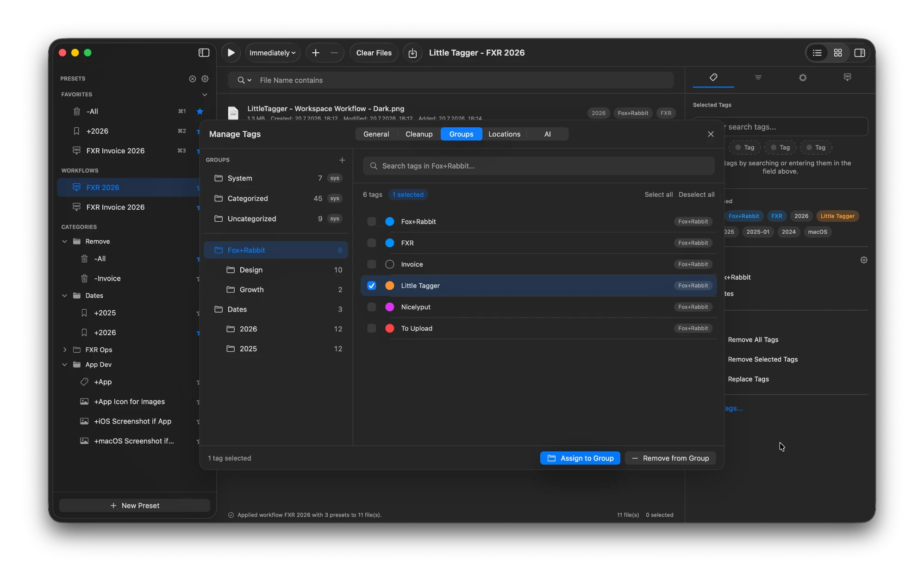Toggle the left sidebar icon
The height and width of the screenshot is (581, 924).
[204, 53]
